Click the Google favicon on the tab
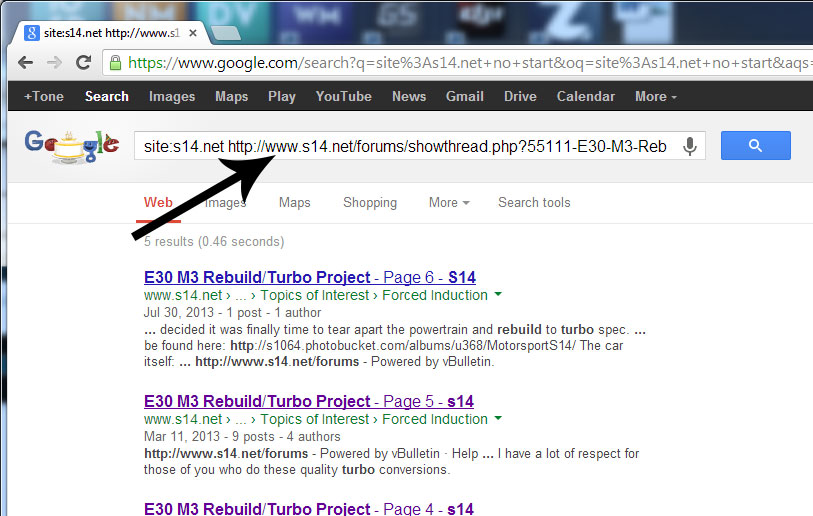Image resolution: width=813 pixels, height=516 pixels. coord(32,33)
